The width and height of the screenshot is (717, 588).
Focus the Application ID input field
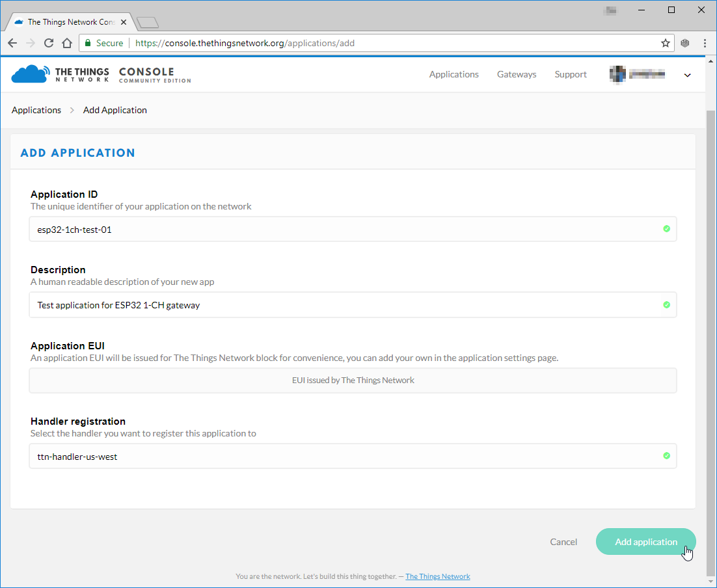point(353,229)
